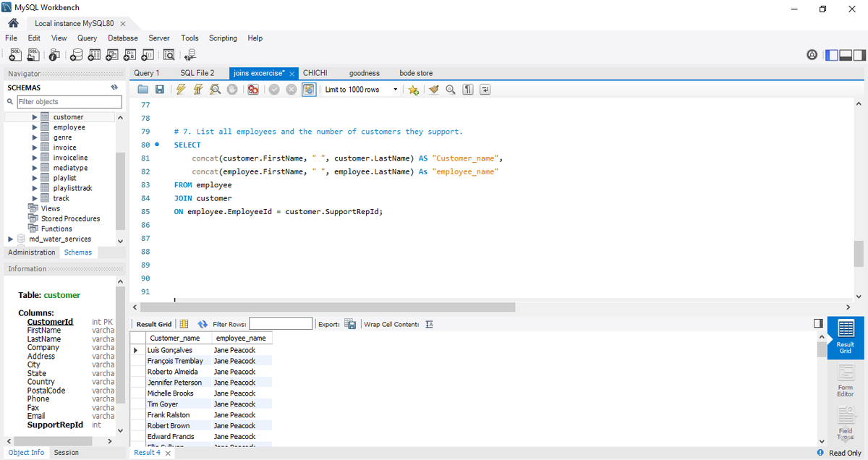The image size is (868, 460).
Task: Switch to the CHICHI tab
Action: tap(315, 73)
